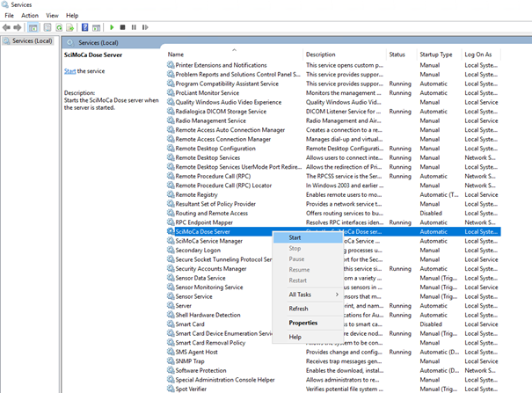Click the Forward arrow toolbar icon
Image resolution: width=532 pixels, height=393 pixels.
point(18,27)
